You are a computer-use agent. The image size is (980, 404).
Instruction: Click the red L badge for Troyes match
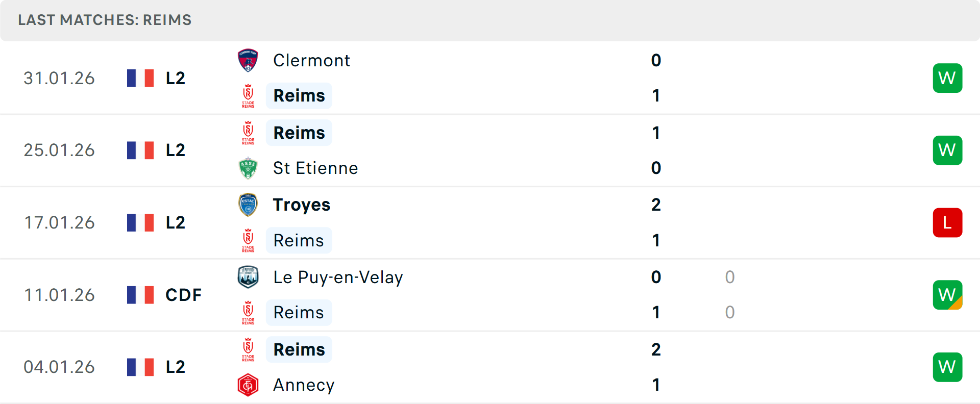click(x=947, y=223)
